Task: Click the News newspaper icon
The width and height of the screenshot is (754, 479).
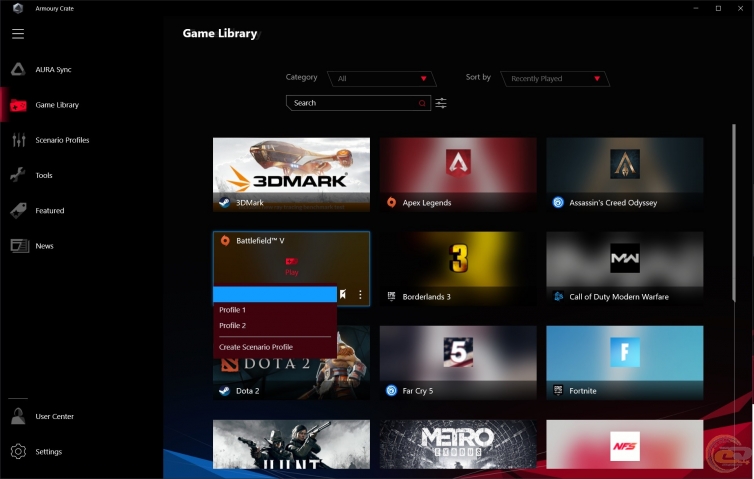Action: [19, 246]
